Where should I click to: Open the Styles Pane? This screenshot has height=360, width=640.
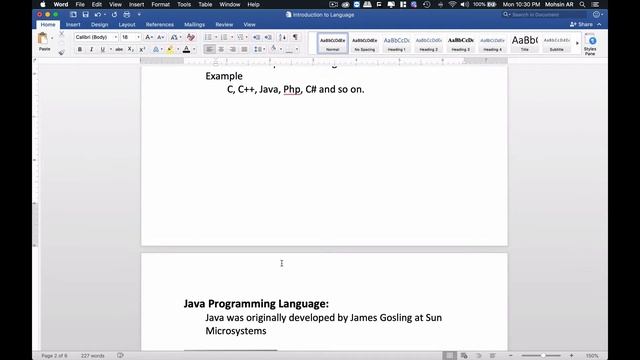pyautogui.click(x=590, y=44)
